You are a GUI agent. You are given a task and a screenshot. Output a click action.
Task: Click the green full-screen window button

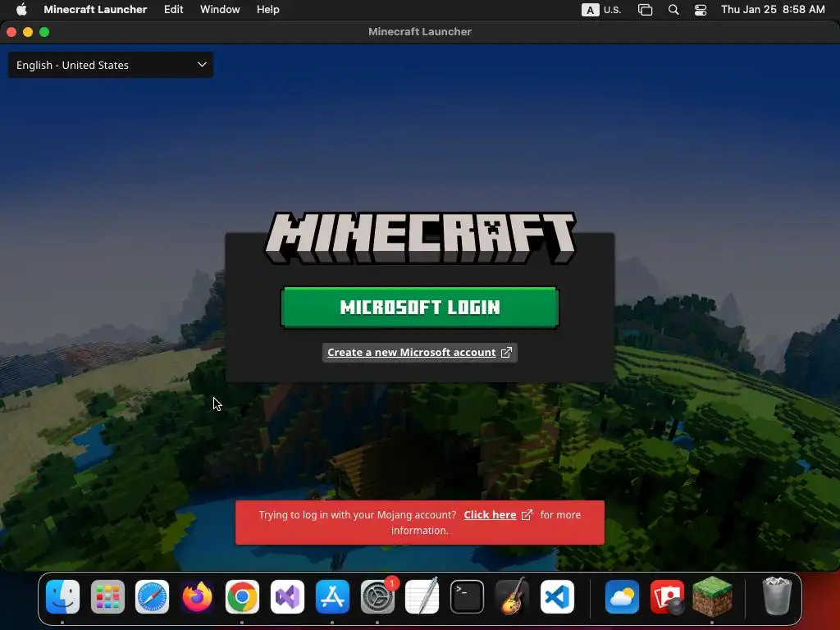pyautogui.click(x=44, y=32)
